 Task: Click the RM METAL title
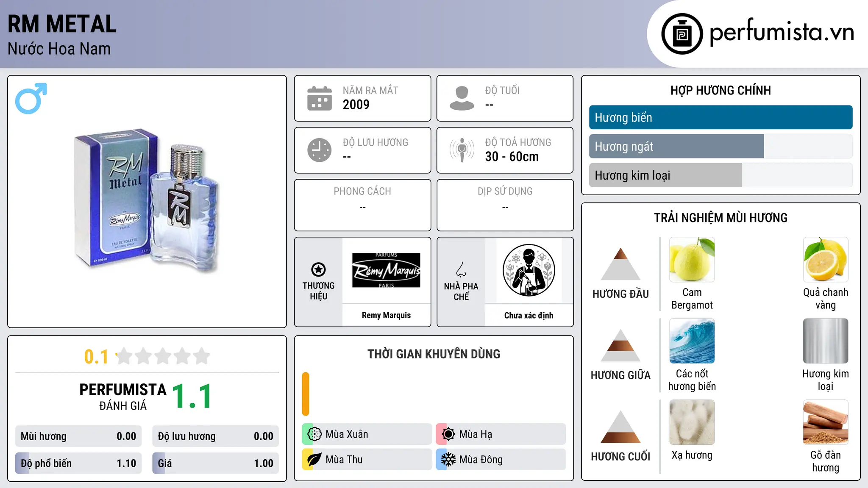pyautogui.click(x=62, y=24)
